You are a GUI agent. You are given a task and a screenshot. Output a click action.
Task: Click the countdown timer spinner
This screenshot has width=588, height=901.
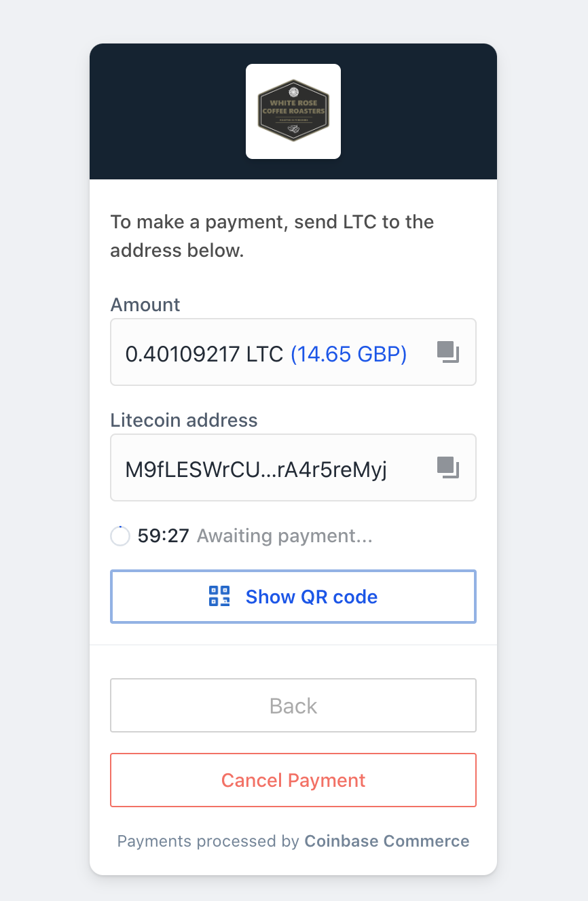(x=120, y=536)
